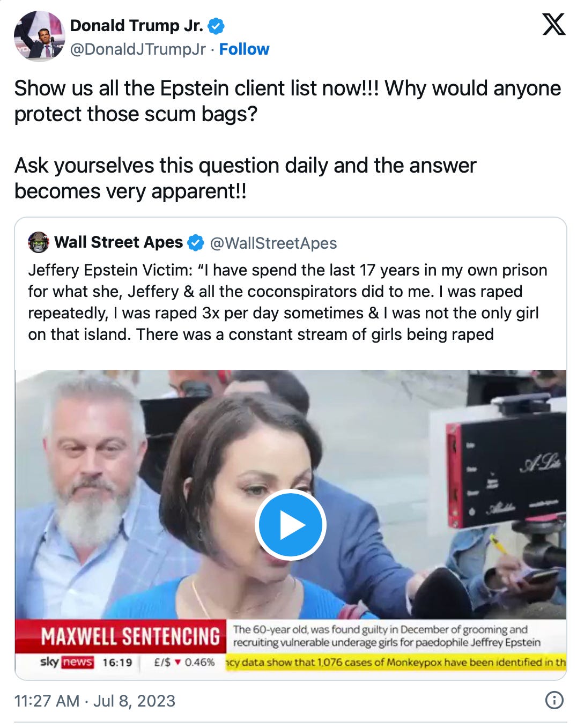
Task: Click the Wall Street Apes avatar
Action: (x=38, y=242)
